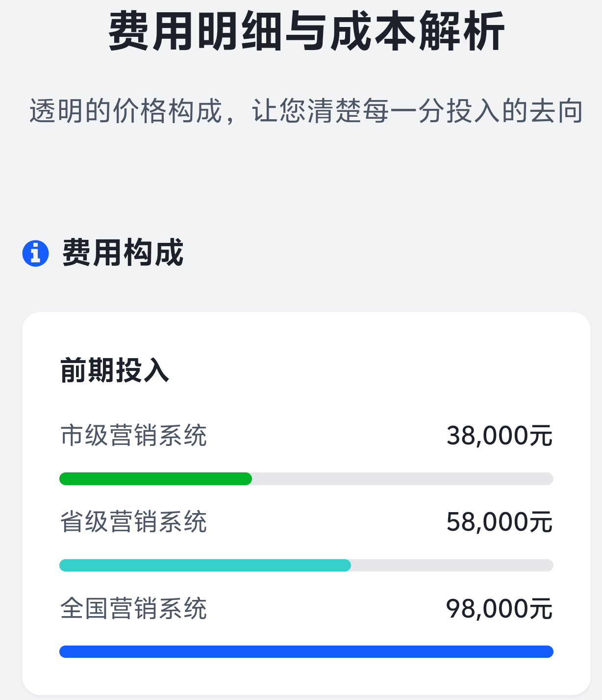Click the blue 全国 progress bar

306,651
